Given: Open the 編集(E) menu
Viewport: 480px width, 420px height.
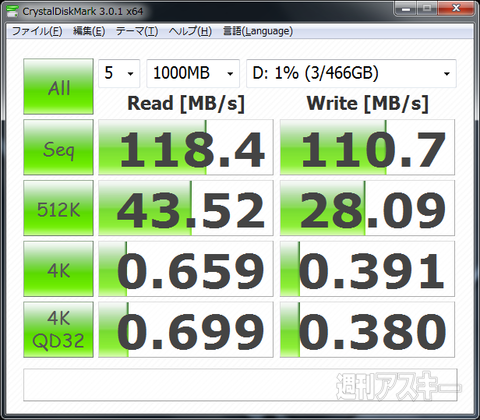Looking at the screenshot, I should (89, 31).
